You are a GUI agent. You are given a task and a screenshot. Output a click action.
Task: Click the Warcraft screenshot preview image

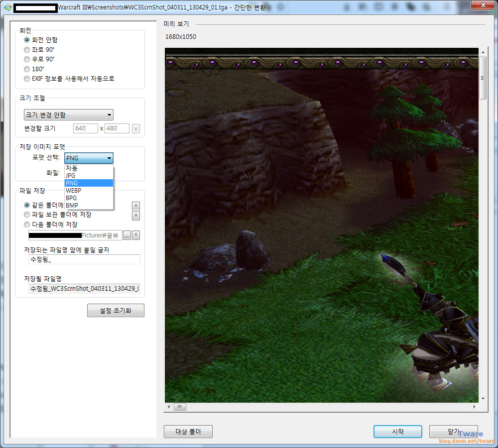(321, 225)
